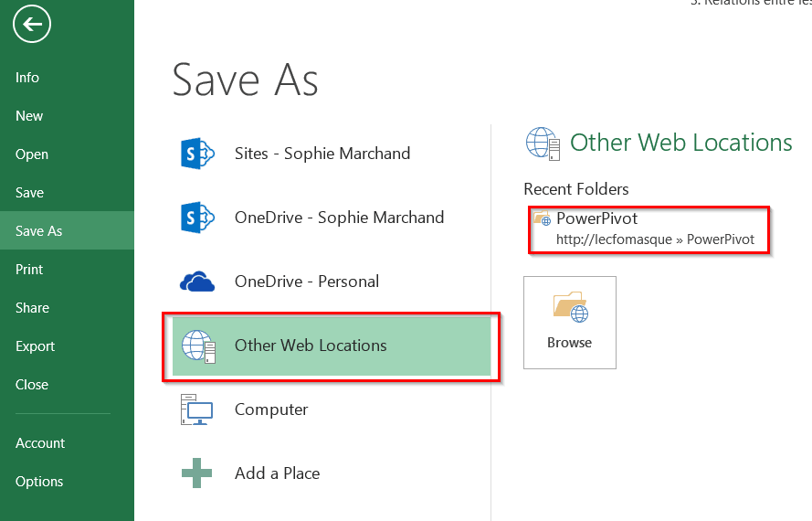Viewport: 812px width, 521px height.
Task: Click SharePoint icon beside OneDrive - Sophie Marchand
Action: tap(197, 218)
